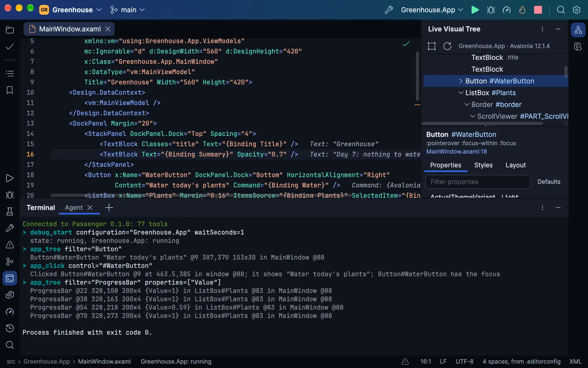Click the Defaults button in properties
Image resolution: width=588 pixels, height=368 pixels.
pyautogui.click(x=549, y=182)
